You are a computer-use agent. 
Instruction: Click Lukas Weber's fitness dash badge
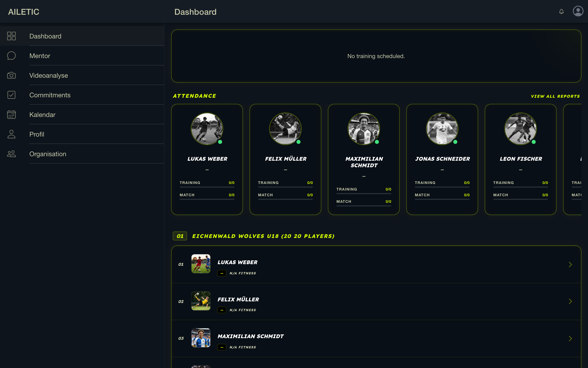[x=222, y=273]
